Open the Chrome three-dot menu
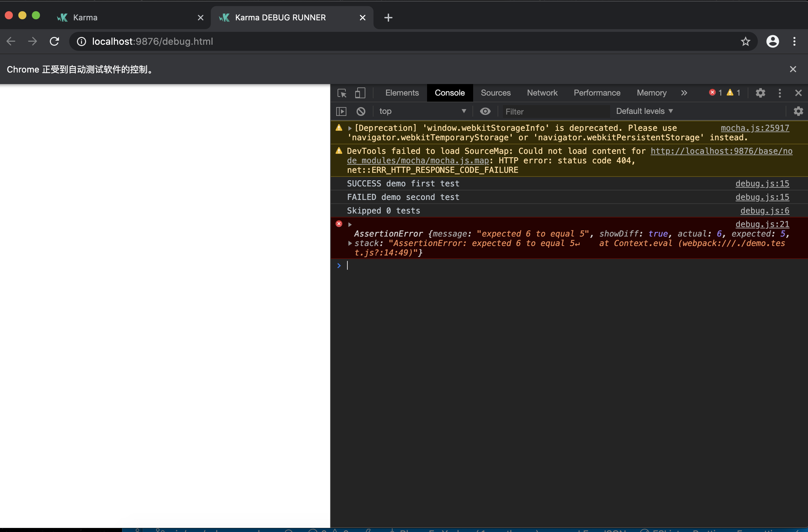 point(794,41)
